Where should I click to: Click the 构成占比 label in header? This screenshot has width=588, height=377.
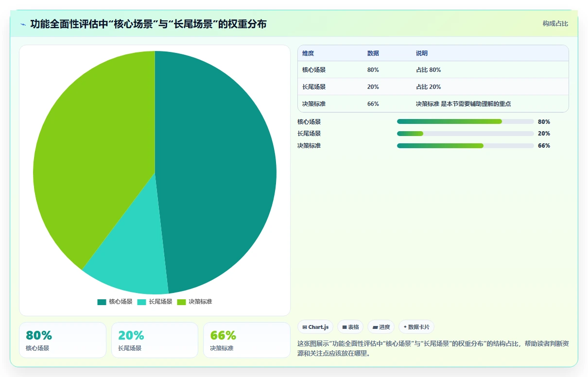pos(555,24)
